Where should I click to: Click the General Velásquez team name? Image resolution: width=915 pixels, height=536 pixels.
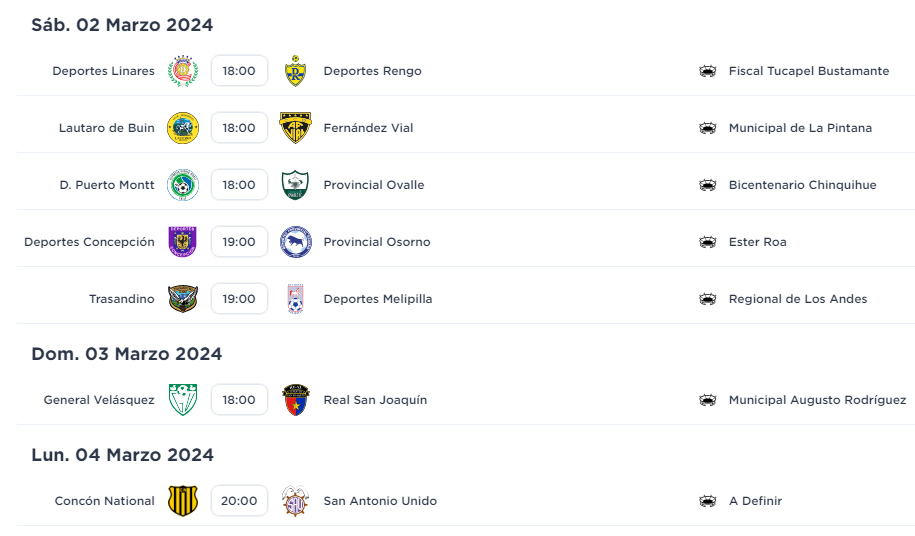pyautogui.click(x=99, y=400)
